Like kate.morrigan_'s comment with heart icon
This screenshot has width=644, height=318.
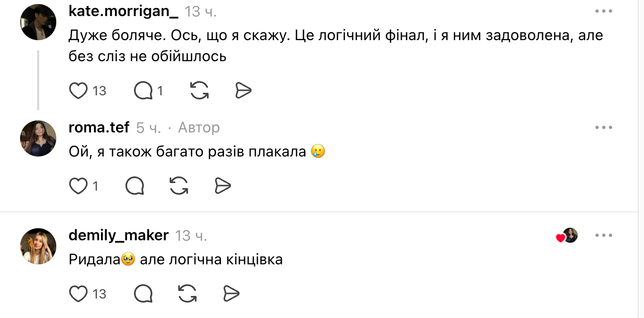point(78,91)
